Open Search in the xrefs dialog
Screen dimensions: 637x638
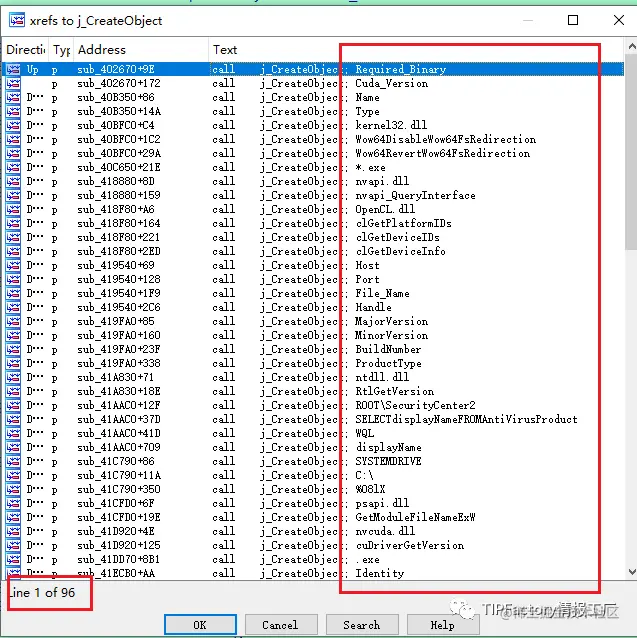362,625
